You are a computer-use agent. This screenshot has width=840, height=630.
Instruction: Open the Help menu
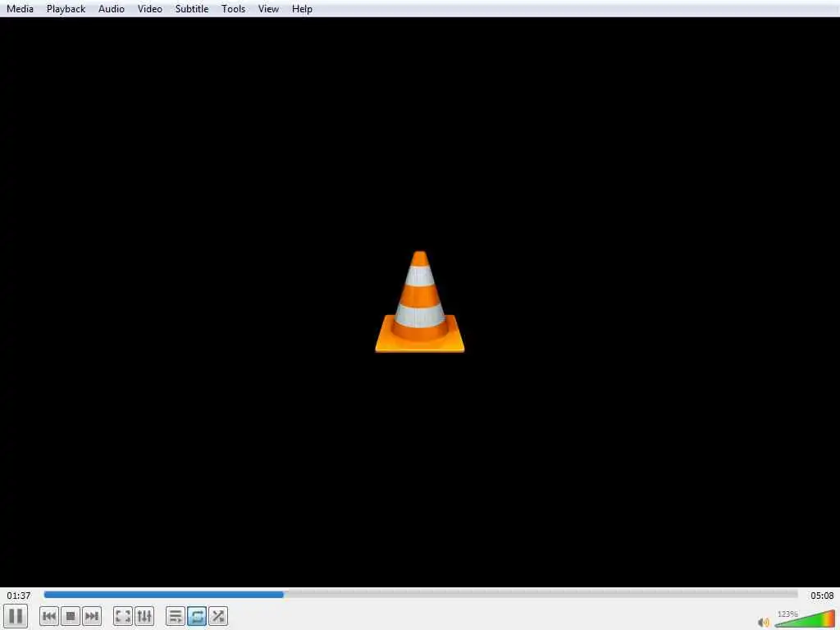point(302,9)
